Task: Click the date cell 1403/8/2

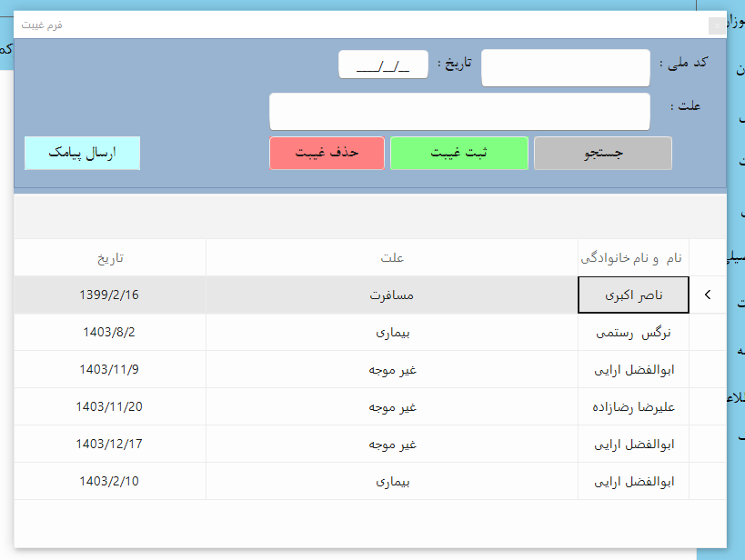Action: [x=110, y=333]
